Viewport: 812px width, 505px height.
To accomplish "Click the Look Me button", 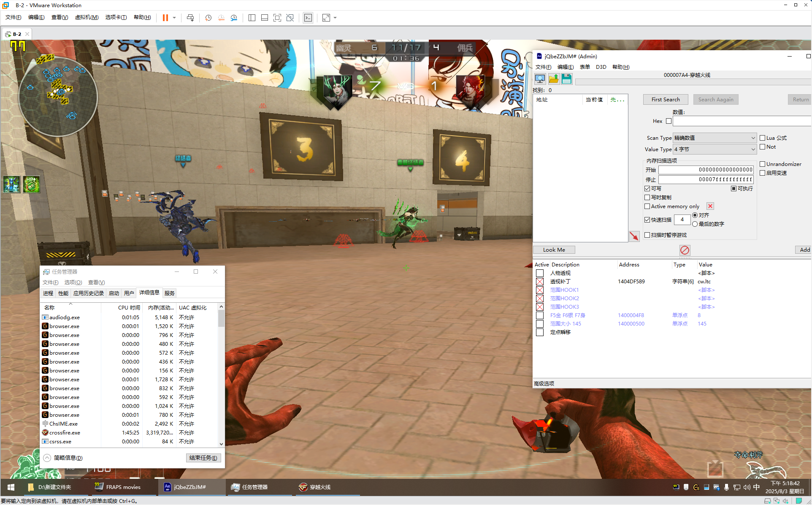I will pos(554,250).
